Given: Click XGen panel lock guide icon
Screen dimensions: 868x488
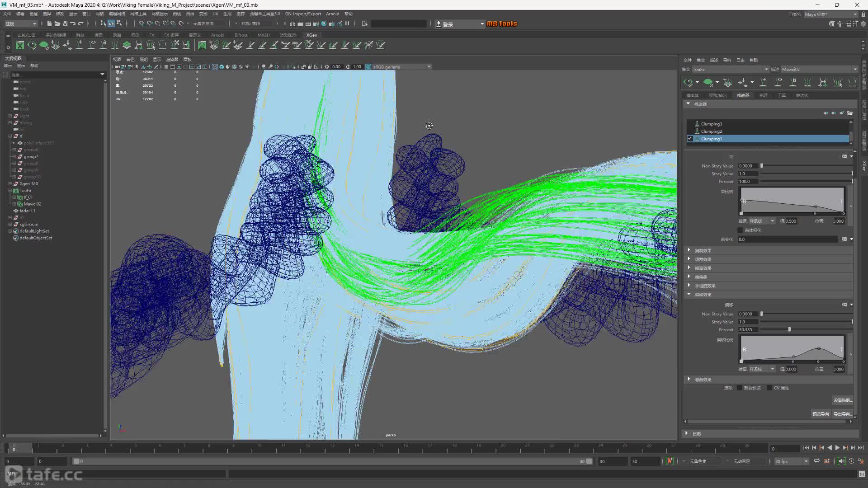Looking at the screenshot, I should (793, 82).
